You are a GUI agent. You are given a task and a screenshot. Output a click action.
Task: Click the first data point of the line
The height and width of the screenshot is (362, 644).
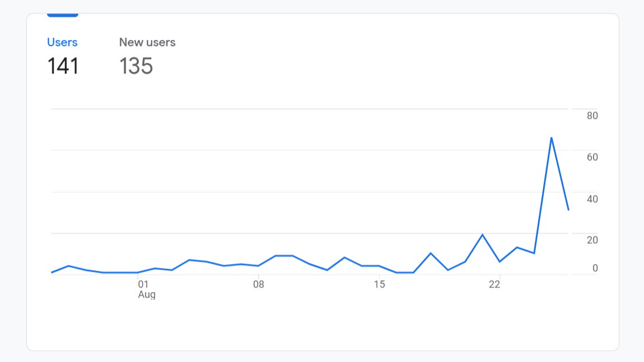52,272
